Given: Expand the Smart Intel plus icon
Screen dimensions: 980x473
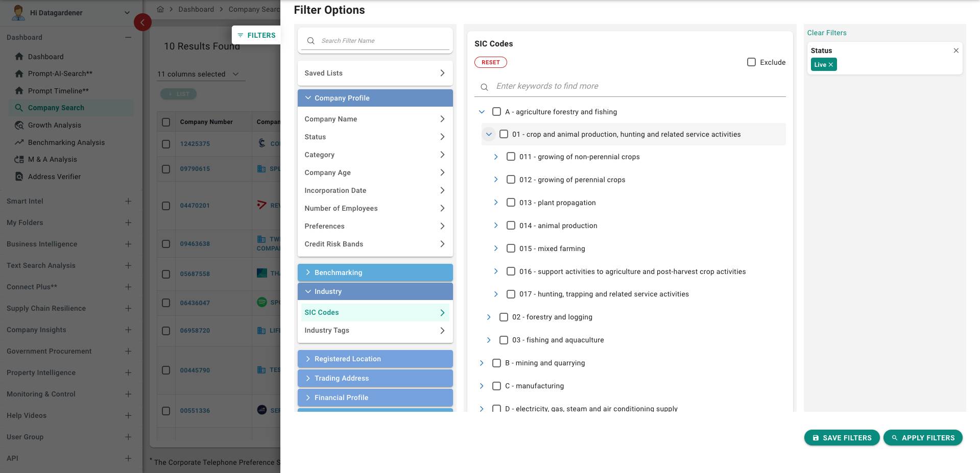Looking at the screenshot, I should pos(128,201).
